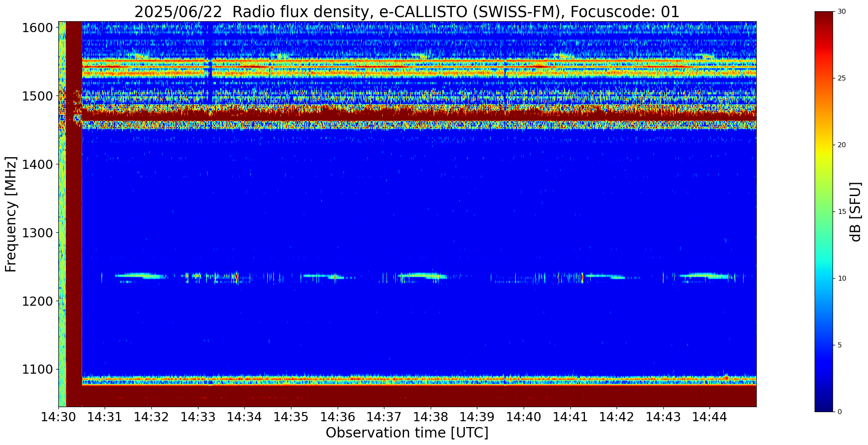Click the dark red interference band near 1475 MHz
Screen dimensions: 868x445
coord(419,114)
